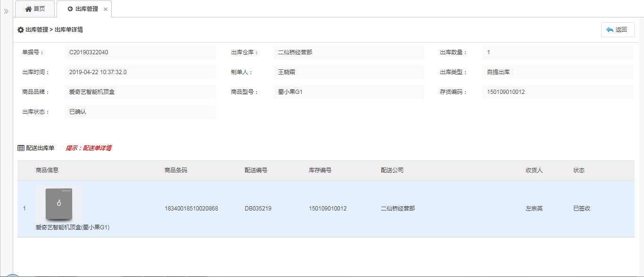The image size is (644, 277).
Task: Open the set-top box product thumbnail
Action: click(59, 204)
